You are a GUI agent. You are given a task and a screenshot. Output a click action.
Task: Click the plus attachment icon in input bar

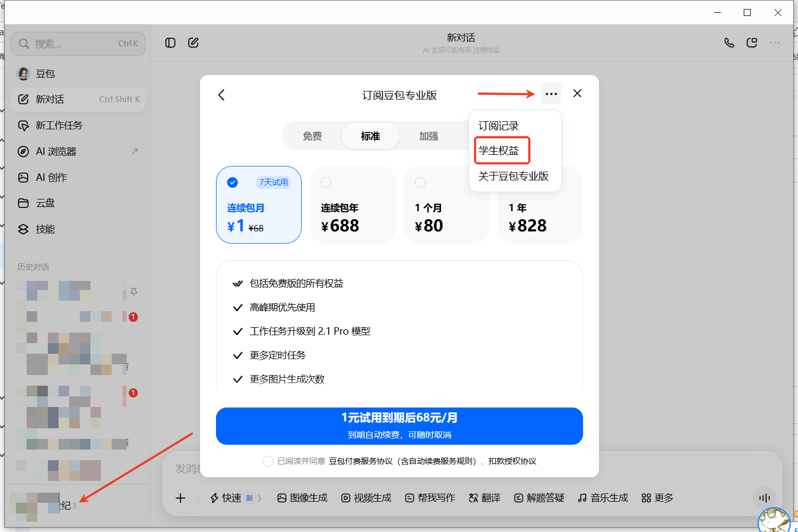tap(181, 498)
